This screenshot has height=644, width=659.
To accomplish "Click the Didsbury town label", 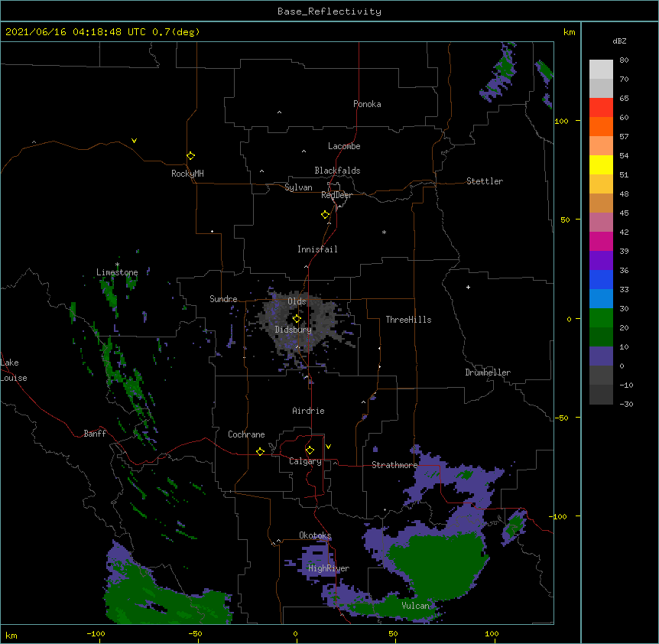I will [294, 330].
